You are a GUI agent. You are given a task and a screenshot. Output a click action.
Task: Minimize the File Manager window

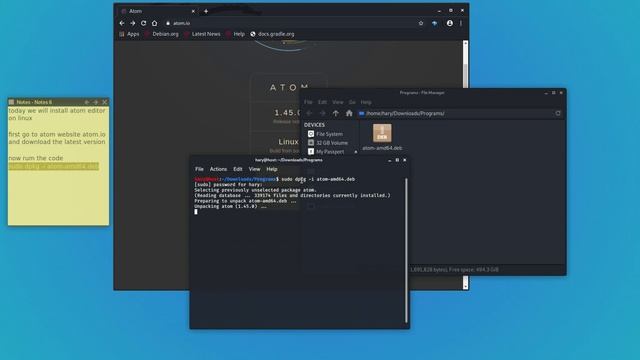tap(546, 93)
